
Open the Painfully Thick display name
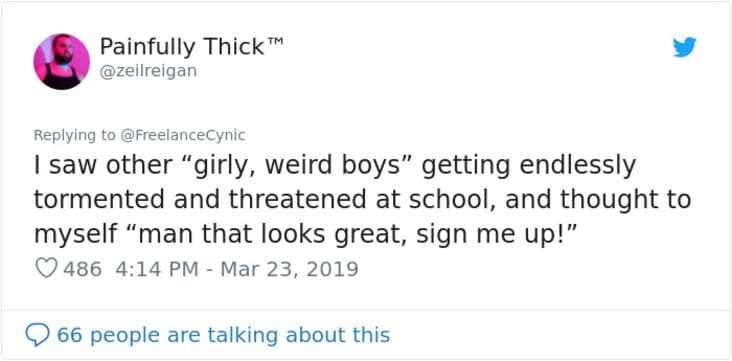tap(182, 47)
